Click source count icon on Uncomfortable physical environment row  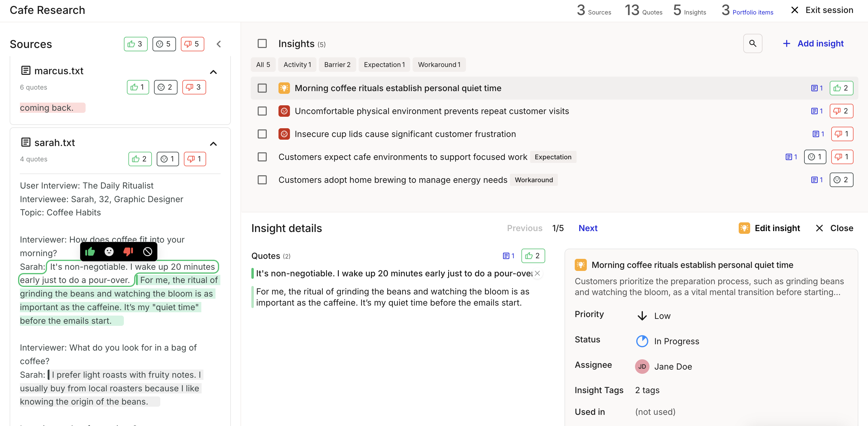[x=817, y=111]
